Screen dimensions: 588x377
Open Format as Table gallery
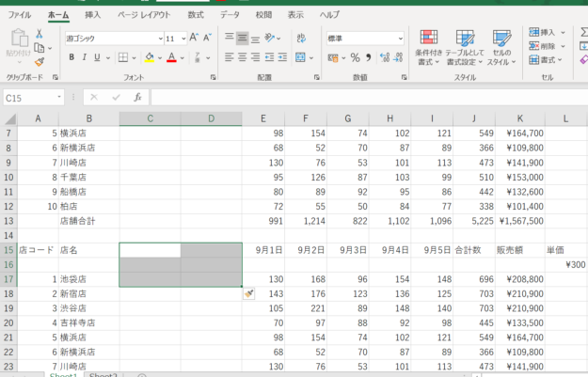[x=465, y=47]
